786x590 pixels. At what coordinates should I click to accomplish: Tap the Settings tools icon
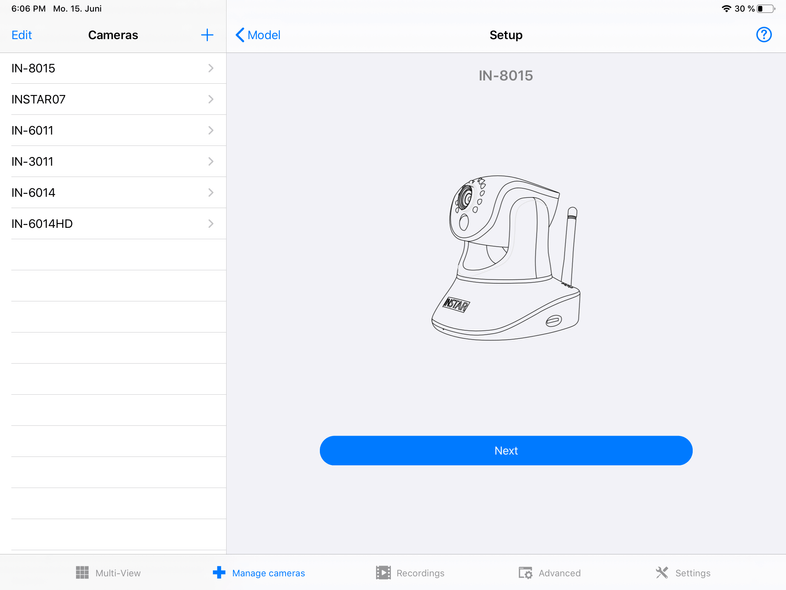tap(661, 573)
